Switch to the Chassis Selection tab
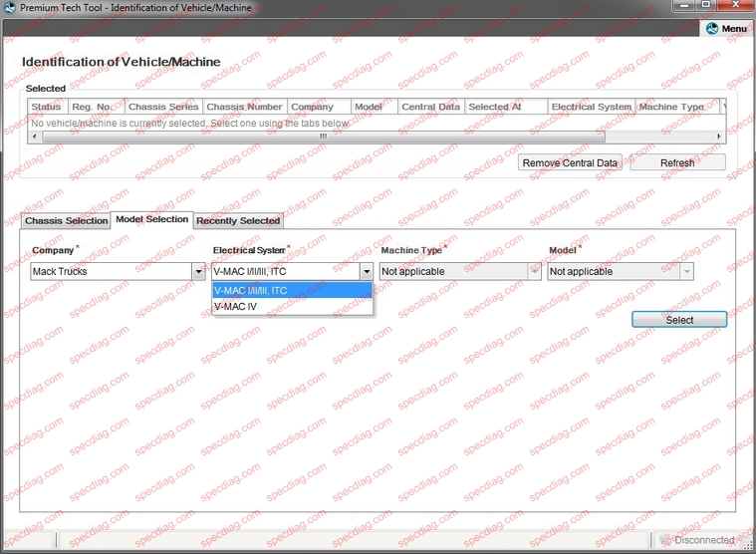Image resolution: width=756 pixels, height=554 pixels. [x=66, y=220]
